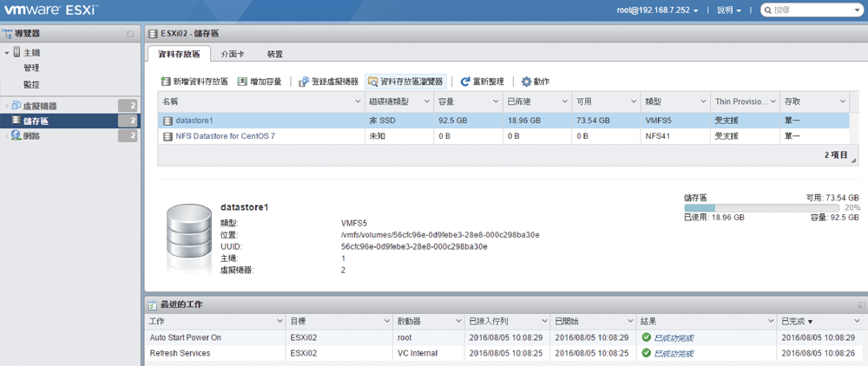This screenshot has height=366, width=868.
Task: Open the root@192.168.7.252 user dropdown
Action: point(657,10)
